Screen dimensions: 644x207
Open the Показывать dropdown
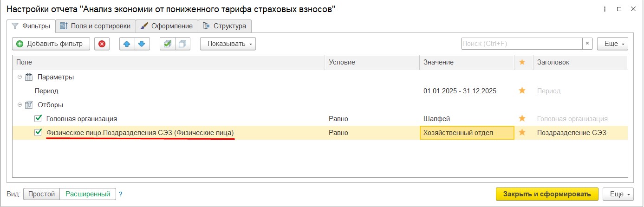point(228,44)
